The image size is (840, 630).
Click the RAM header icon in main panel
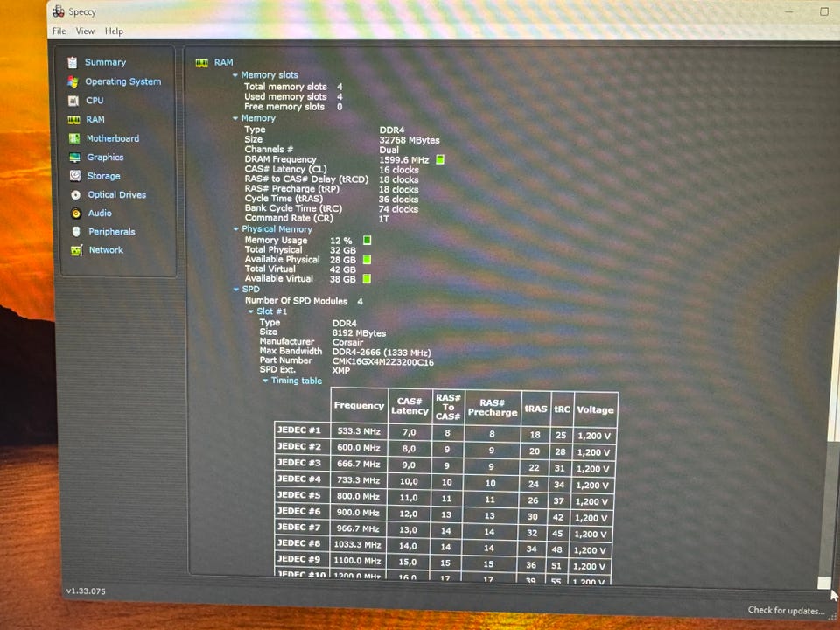click(x=202, y=63)
